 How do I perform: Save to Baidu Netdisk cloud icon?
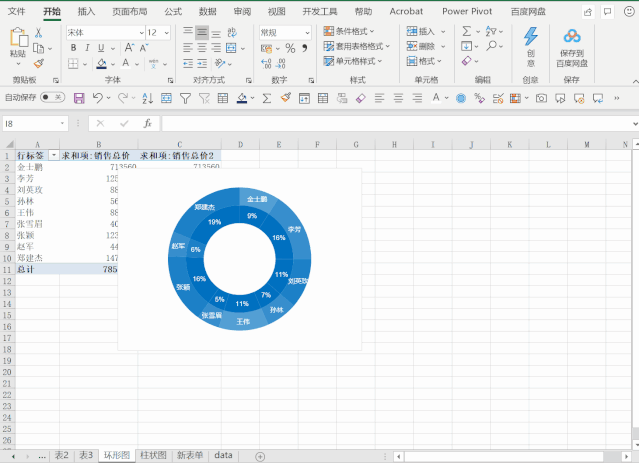pyautogui.click(x=572, y=36)
